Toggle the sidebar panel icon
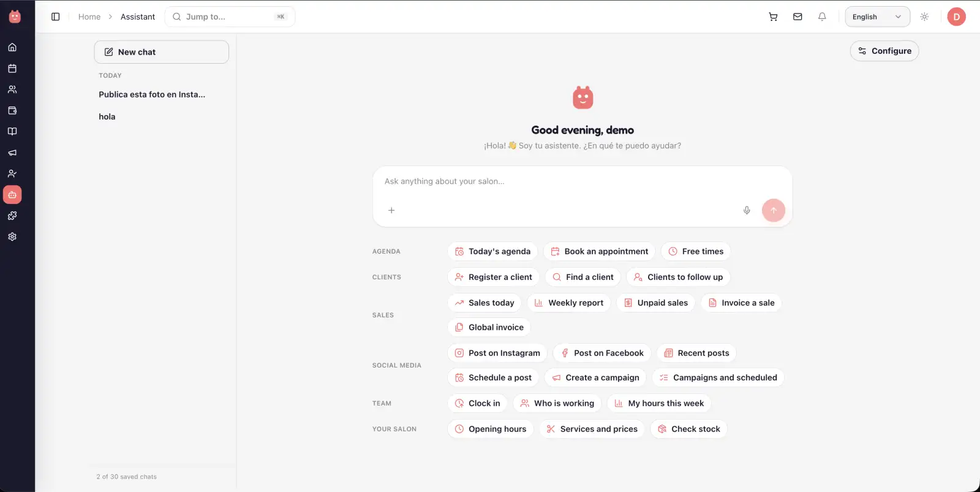 click(56, 17)
